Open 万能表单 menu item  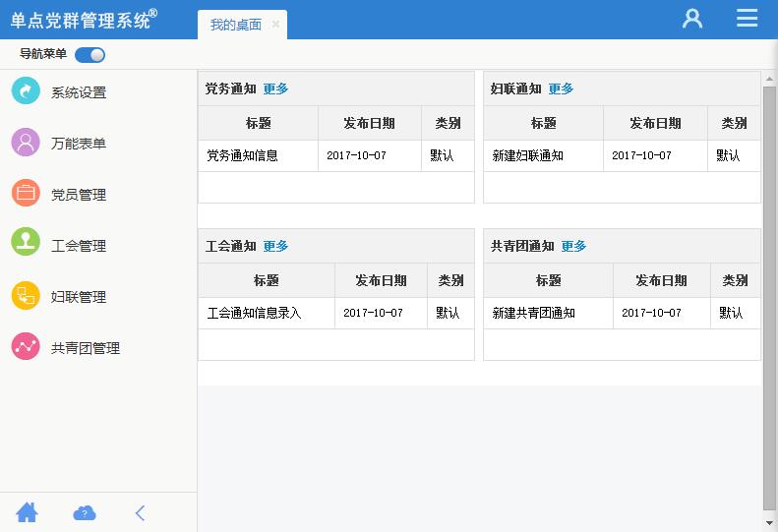(79, 144)
